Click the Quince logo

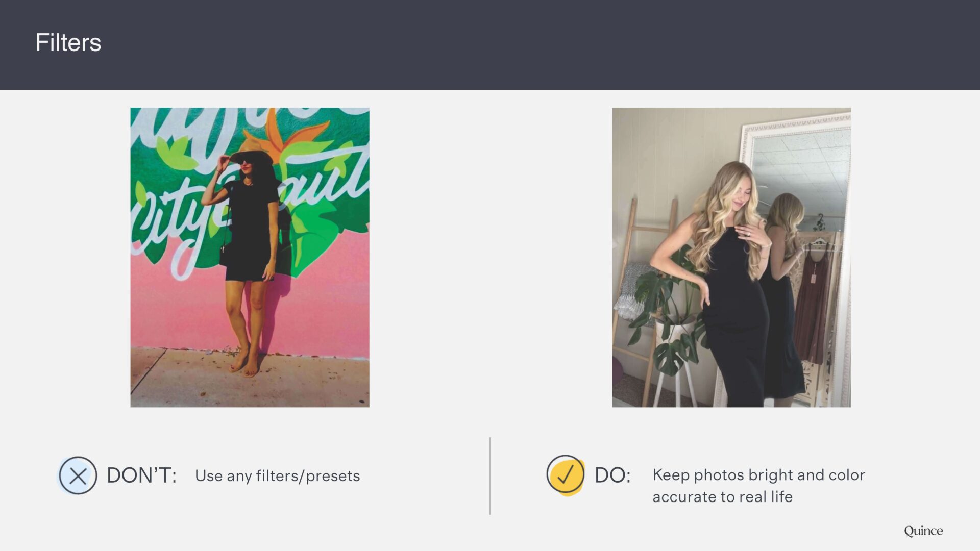(x=923, y=531)
